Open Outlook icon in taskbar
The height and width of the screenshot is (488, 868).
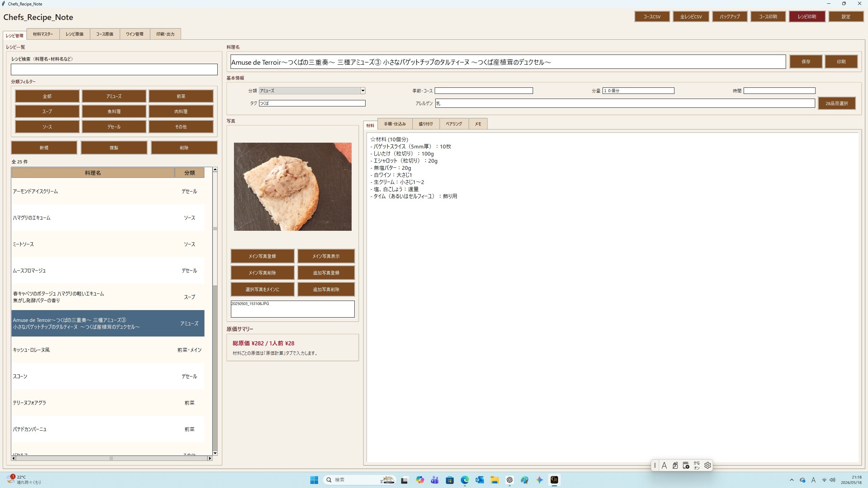(479, 480)
